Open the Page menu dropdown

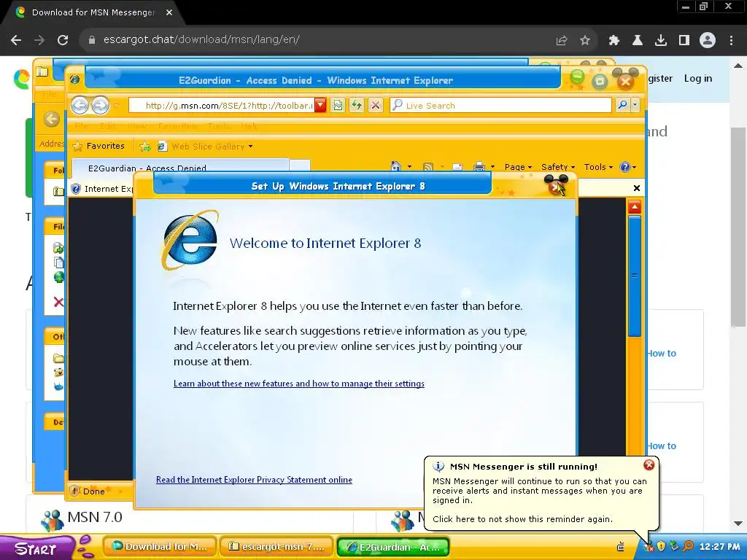click(x=518, y=167)
